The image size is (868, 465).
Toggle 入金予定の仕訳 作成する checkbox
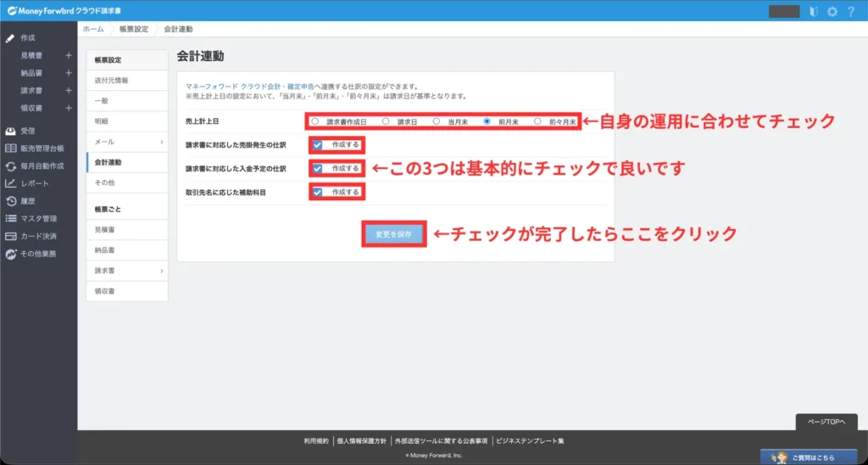[317, 169]
